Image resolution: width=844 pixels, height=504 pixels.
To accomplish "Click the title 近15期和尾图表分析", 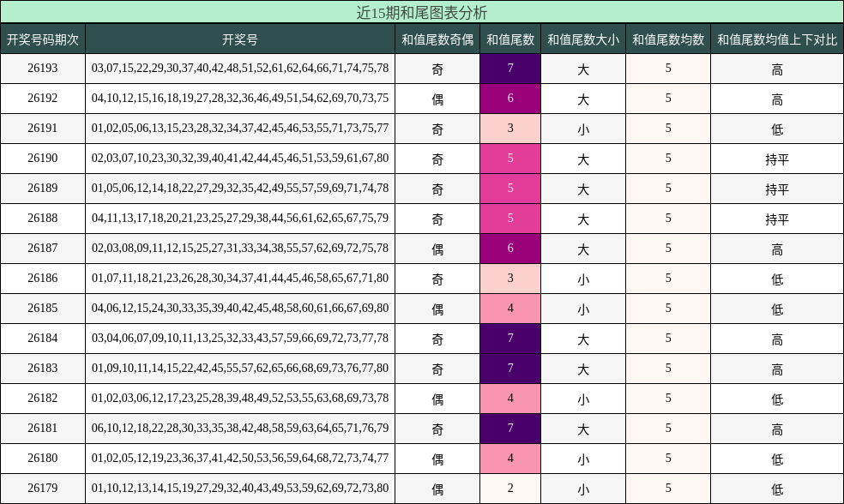I will click(422, 12).
